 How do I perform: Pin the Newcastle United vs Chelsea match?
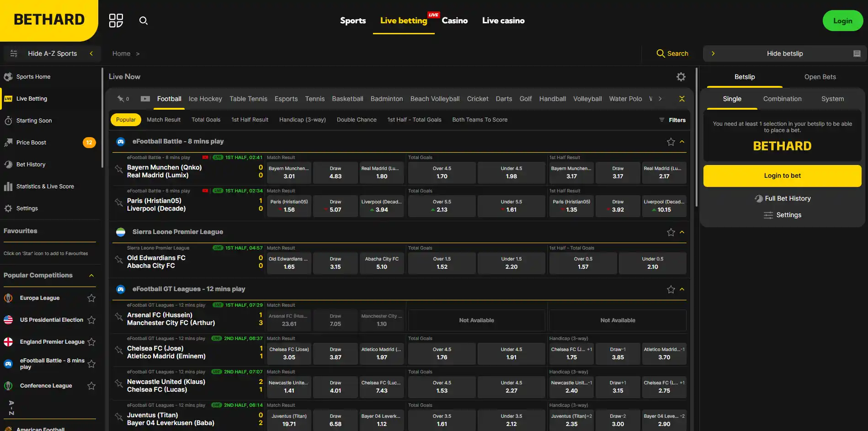[x=119, y=383]
